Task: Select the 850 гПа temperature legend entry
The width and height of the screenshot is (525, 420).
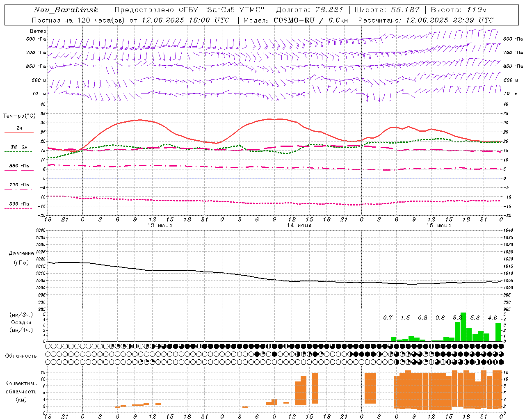Action: click(19, 166)
